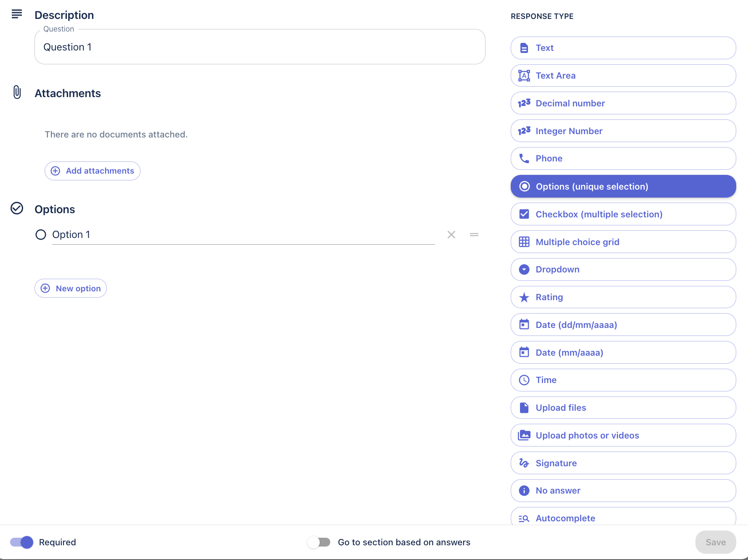Choose the Dropdown response type

(623, 269)
